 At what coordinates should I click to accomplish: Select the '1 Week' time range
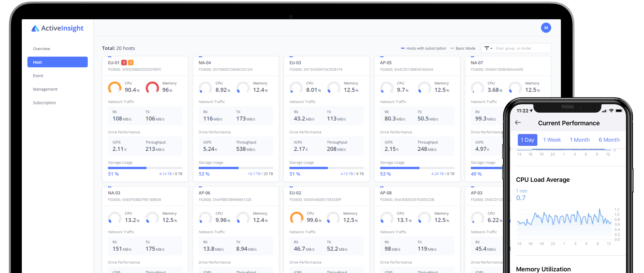pyautogui.click(x=552, y=140)
